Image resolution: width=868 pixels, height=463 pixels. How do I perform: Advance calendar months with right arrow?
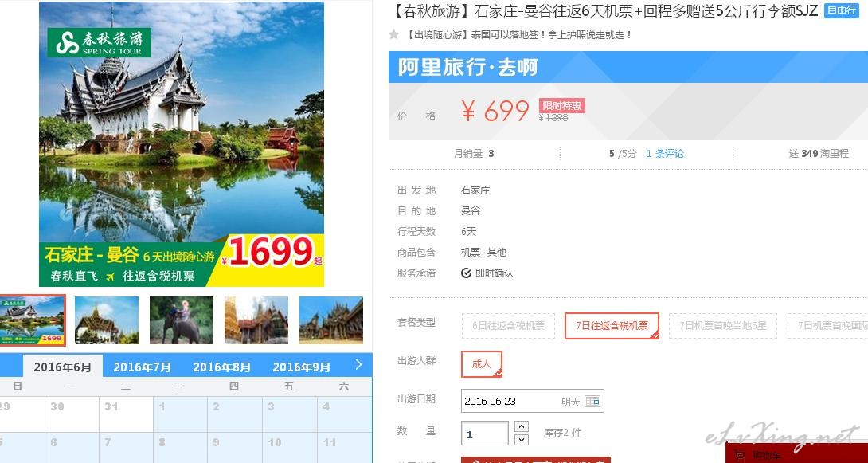pos(358,364)
